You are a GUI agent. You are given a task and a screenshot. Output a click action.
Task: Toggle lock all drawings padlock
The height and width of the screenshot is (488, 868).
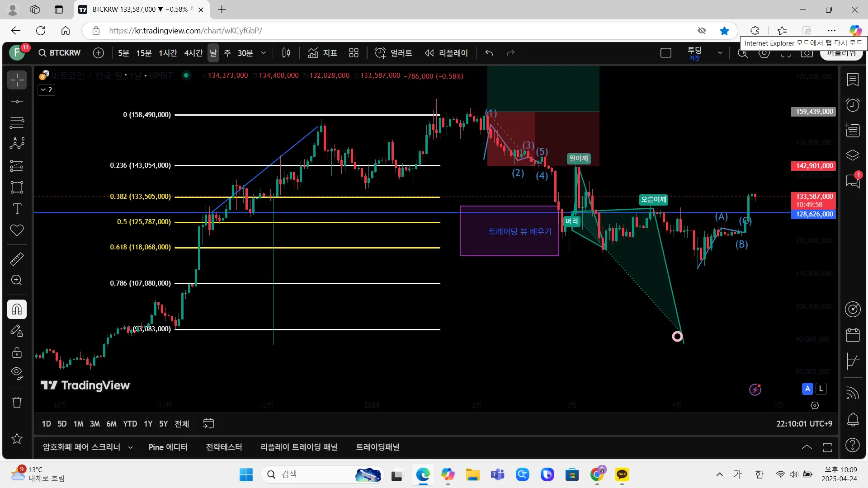[17, 352]
